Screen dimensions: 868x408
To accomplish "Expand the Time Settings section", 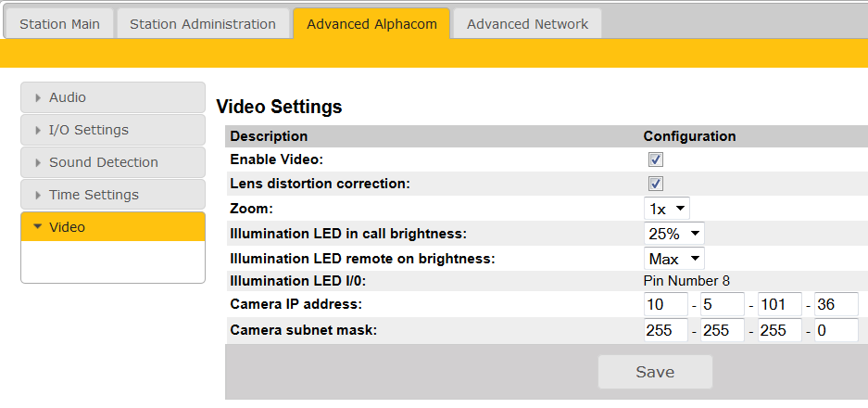I will click(x=112, y=195).
